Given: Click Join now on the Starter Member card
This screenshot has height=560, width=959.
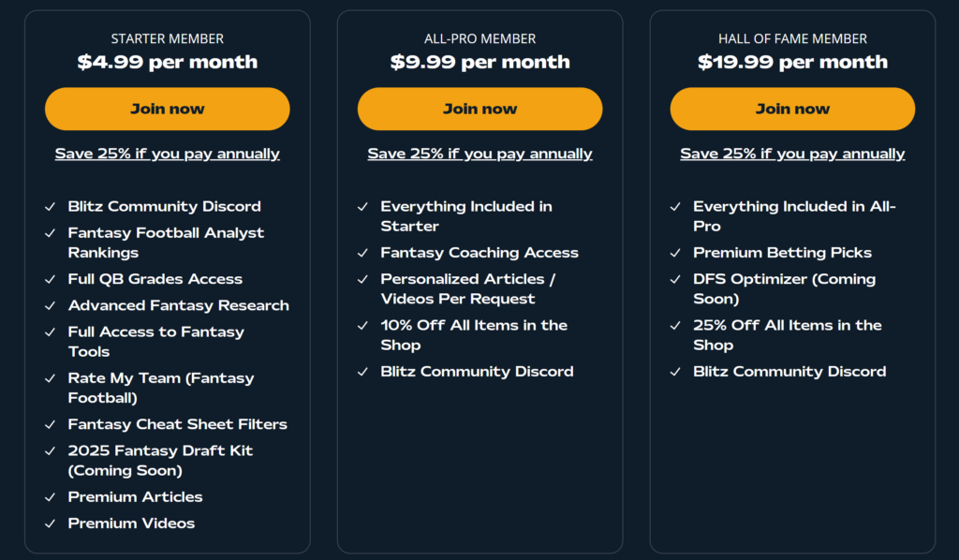Looking at the screenshot, I should click(x=167, y=109).
